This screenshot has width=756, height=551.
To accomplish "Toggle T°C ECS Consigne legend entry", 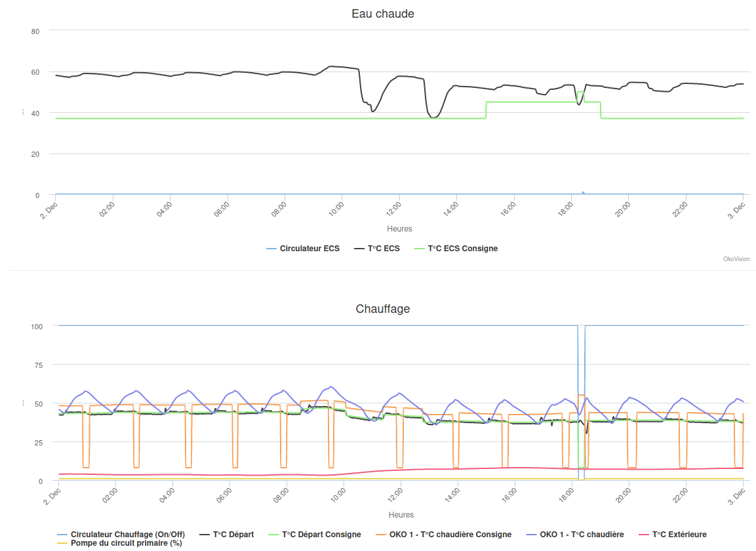I will 456,249.
